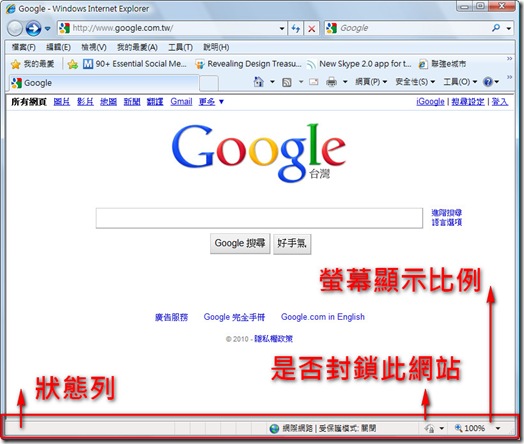Open the 隱私權政策 privacy policy link
This screenshot has width=524, height=444.
(273, 339)
